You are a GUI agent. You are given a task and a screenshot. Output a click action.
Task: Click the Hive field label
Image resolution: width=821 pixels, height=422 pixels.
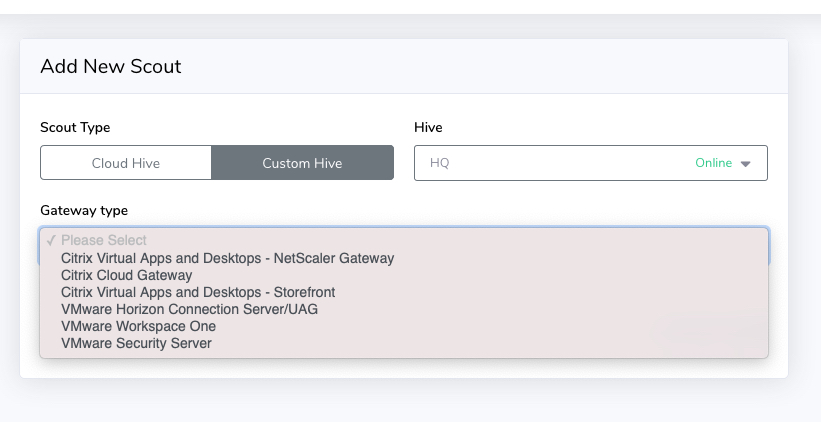pyautogui.click(x=428, y=127)
